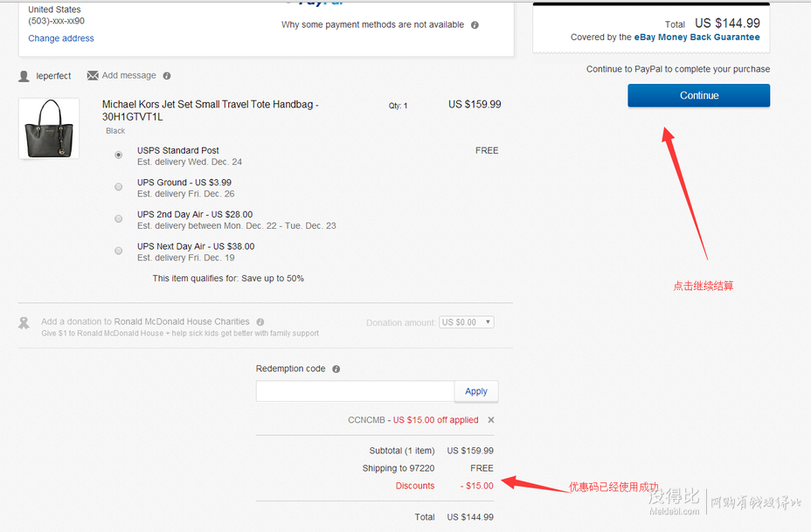The height and width of the screenshot is (532, 811).
Task: Select UPS 2nd Day Air shipping
Action: 119,218
